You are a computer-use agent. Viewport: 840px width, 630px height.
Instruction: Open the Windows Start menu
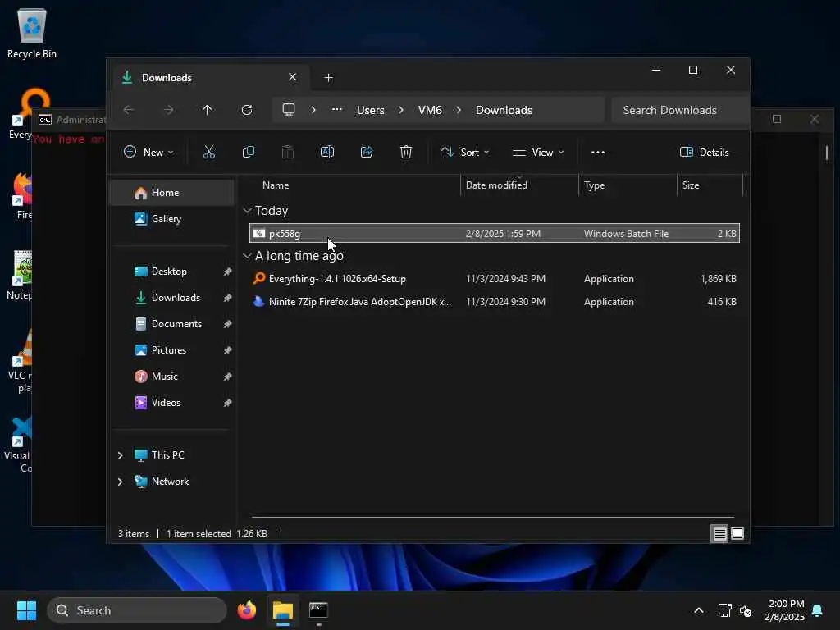pos(26,610)
